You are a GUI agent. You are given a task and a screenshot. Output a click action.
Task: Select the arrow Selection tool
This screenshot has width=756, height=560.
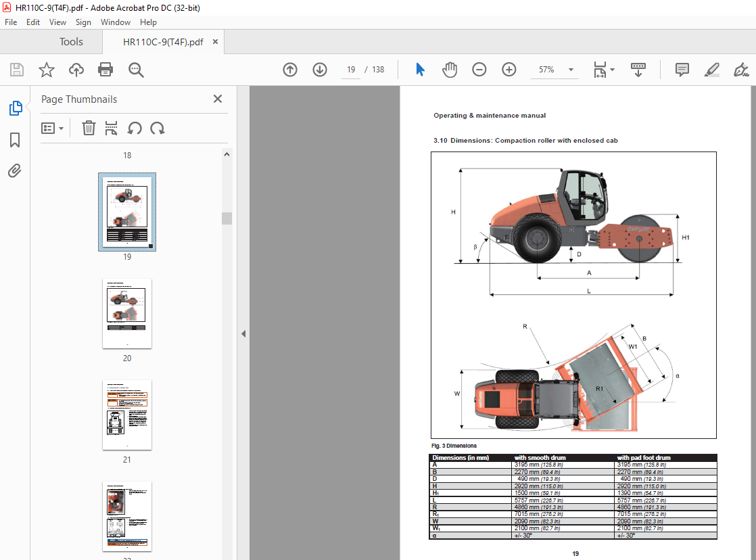click(420, 70)
